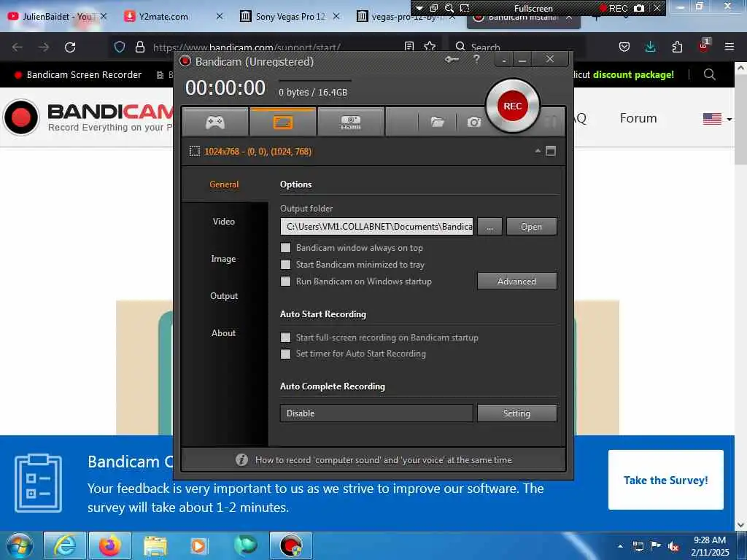
Task: Click the window-mode icon on the overlay bar
Action: pos(434,8)
